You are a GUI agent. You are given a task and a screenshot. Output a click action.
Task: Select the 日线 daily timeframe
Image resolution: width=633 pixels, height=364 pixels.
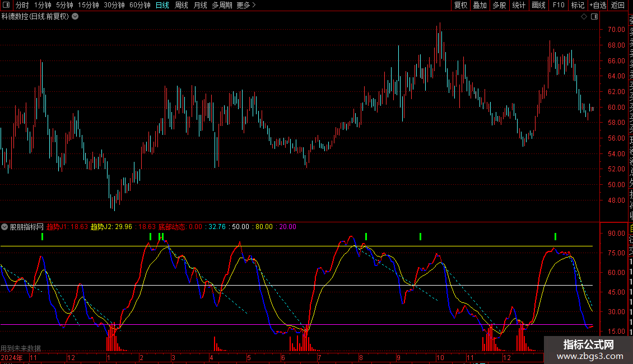click(162, 5)
